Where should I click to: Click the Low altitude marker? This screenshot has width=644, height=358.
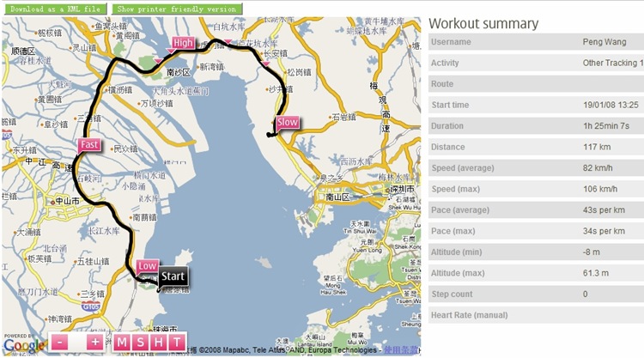tap(147, 266)
